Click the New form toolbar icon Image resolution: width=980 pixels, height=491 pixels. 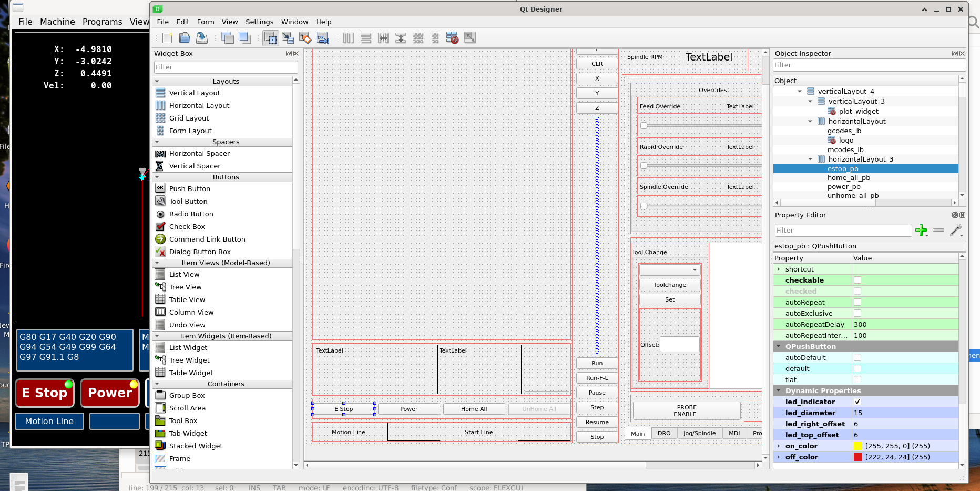(167, 38)
